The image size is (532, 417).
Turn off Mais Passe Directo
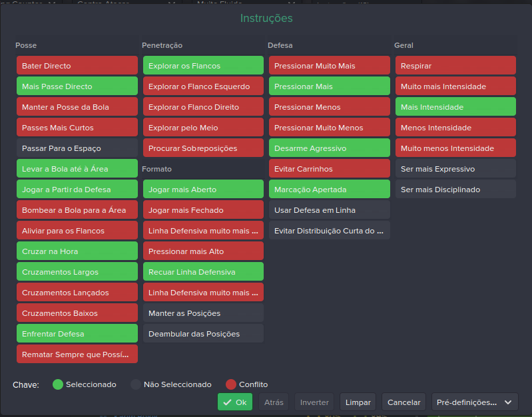77,86
